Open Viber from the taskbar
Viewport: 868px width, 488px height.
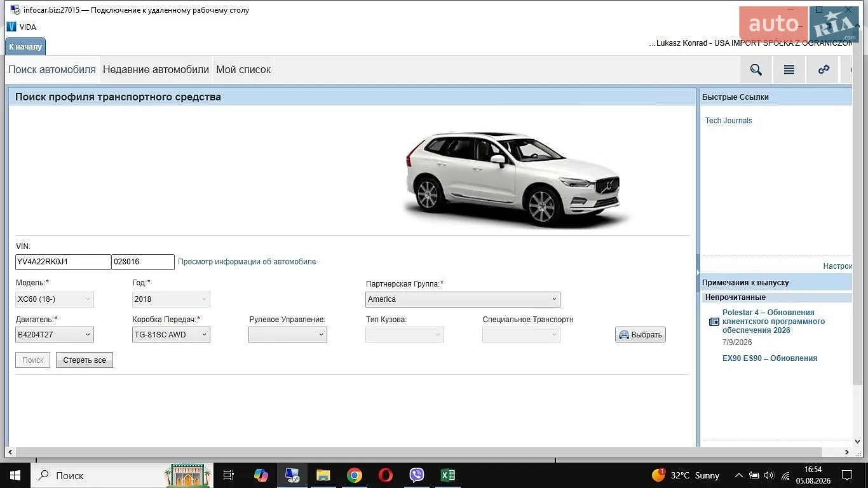(417, 475)
